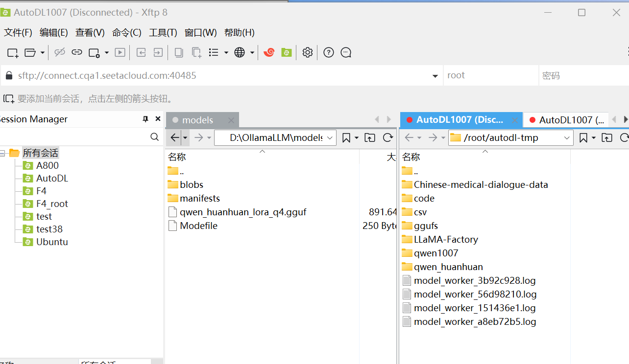Go up one folder in local pane
The image size is (629, 364).
coord(370,138)
